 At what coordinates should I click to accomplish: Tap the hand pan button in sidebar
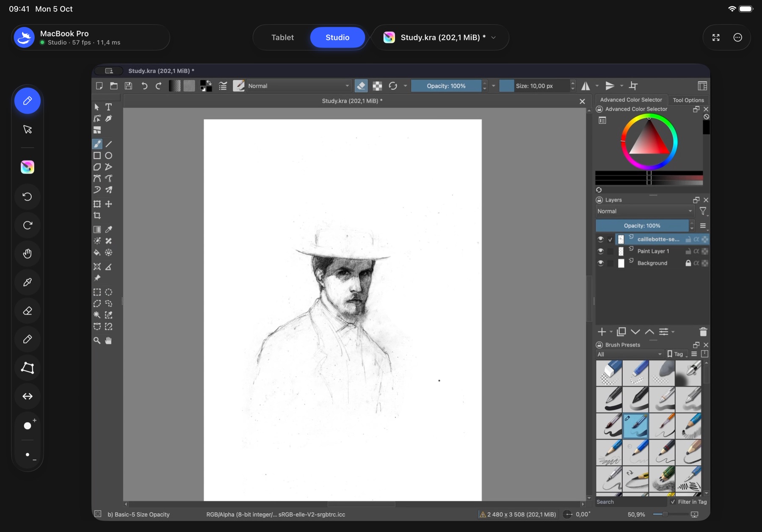28,254
